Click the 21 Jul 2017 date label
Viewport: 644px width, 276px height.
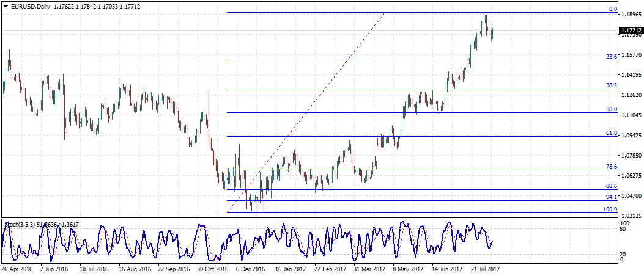click(x=486, y=268)
